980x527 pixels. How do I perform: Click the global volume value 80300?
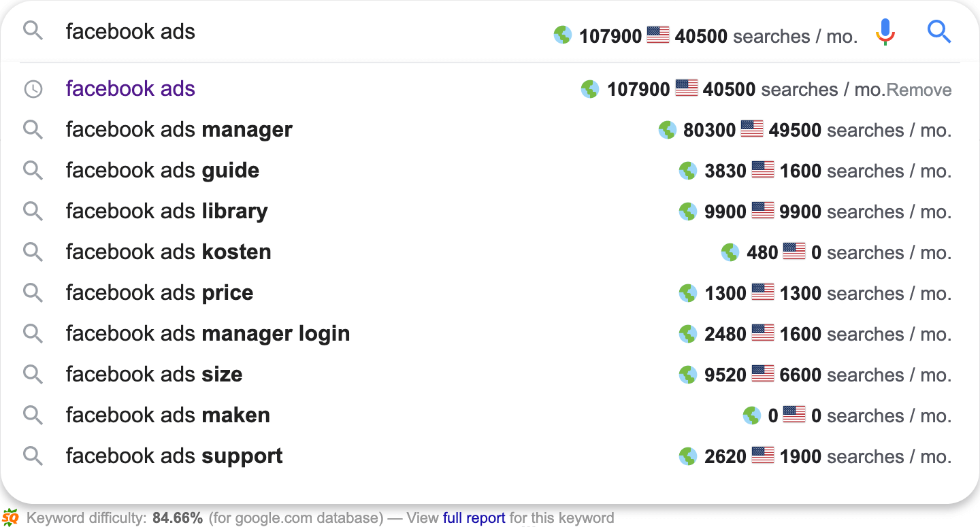(709, 131)
